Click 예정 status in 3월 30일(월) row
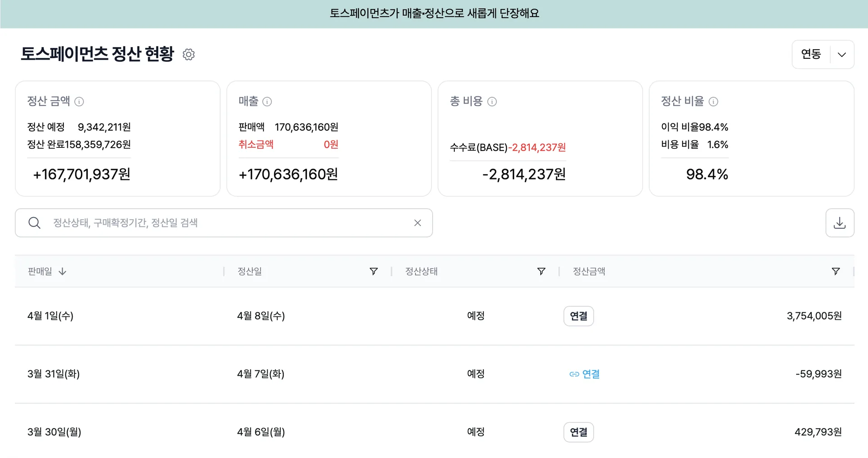The image size is (868, 458). (476, 432)
